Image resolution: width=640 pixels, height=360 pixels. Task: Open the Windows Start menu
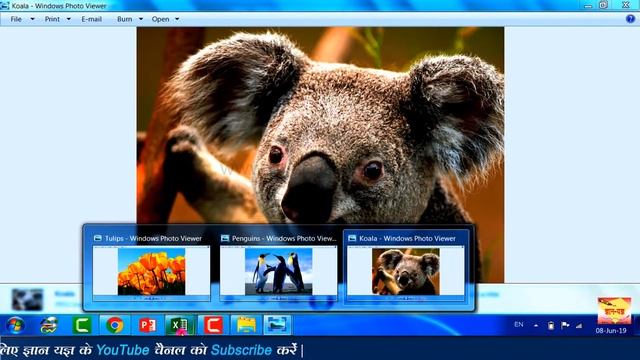point(16,325)
